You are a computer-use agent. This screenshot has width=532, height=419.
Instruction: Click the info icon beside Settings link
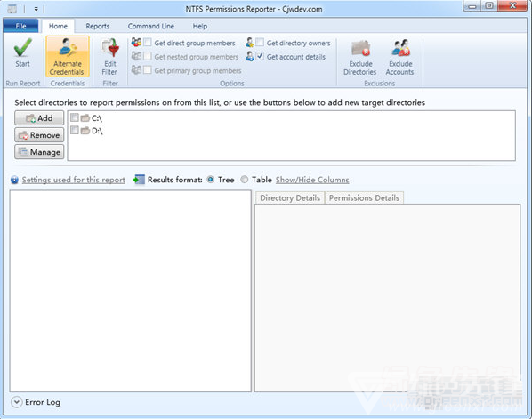14,180
